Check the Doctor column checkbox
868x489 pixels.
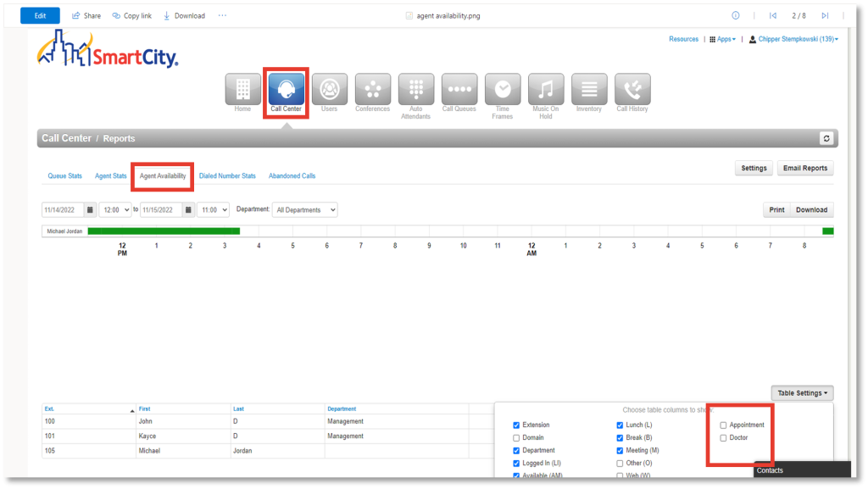(x=723, y=438)
